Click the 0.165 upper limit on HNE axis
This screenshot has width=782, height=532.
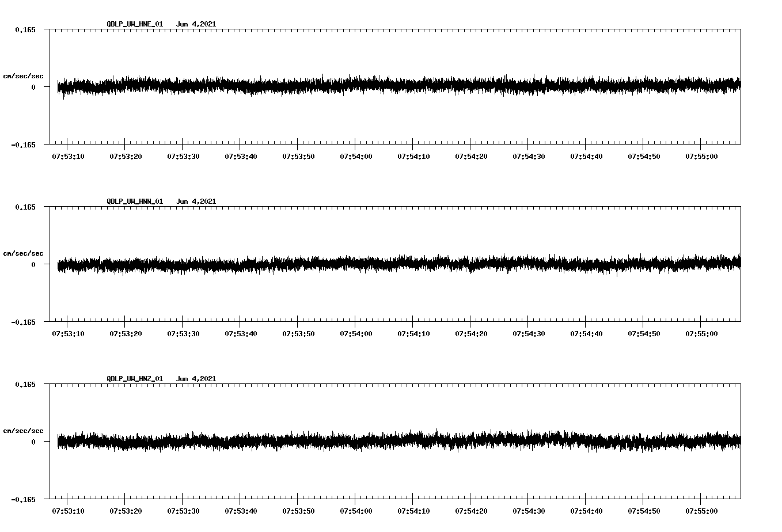(x=25, y=29)
